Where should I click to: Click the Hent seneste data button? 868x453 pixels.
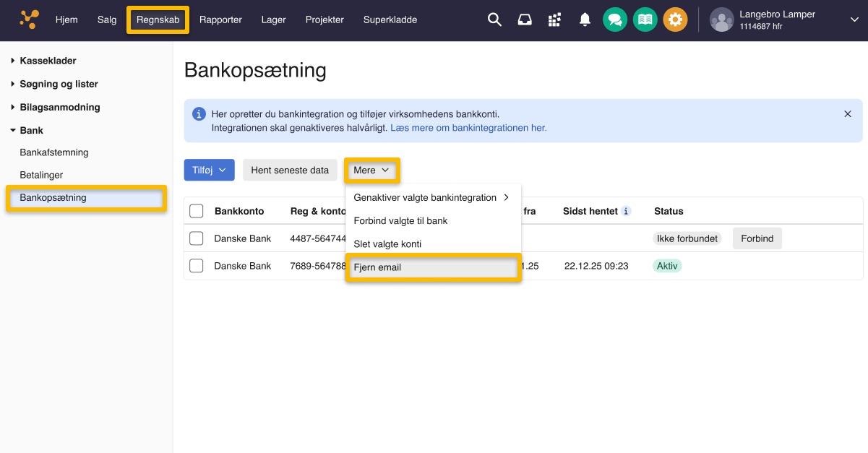(x=290, y=171)
